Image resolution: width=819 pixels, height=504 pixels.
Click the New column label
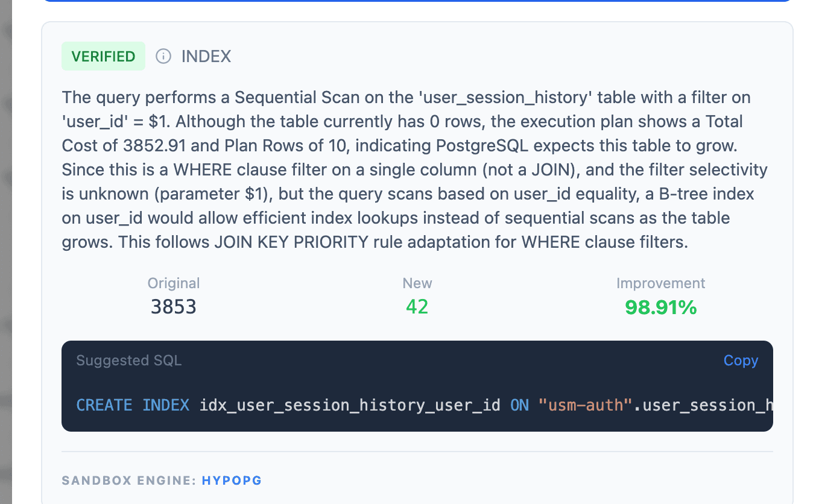(x=417, y=283)
